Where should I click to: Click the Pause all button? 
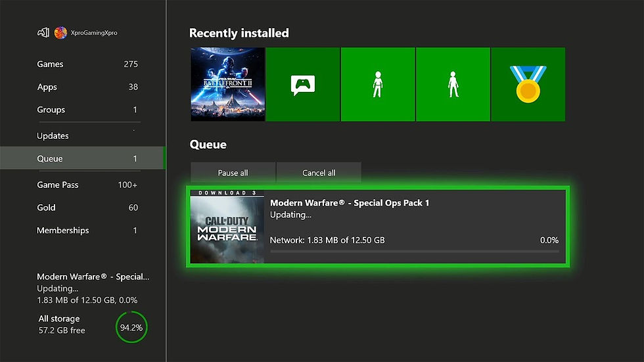click(x=233, y=173)
